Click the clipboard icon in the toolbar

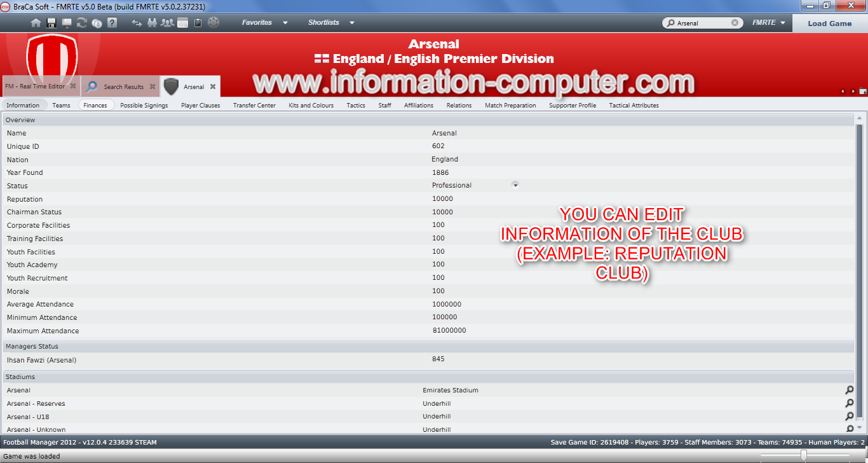(x=198, y=23)
